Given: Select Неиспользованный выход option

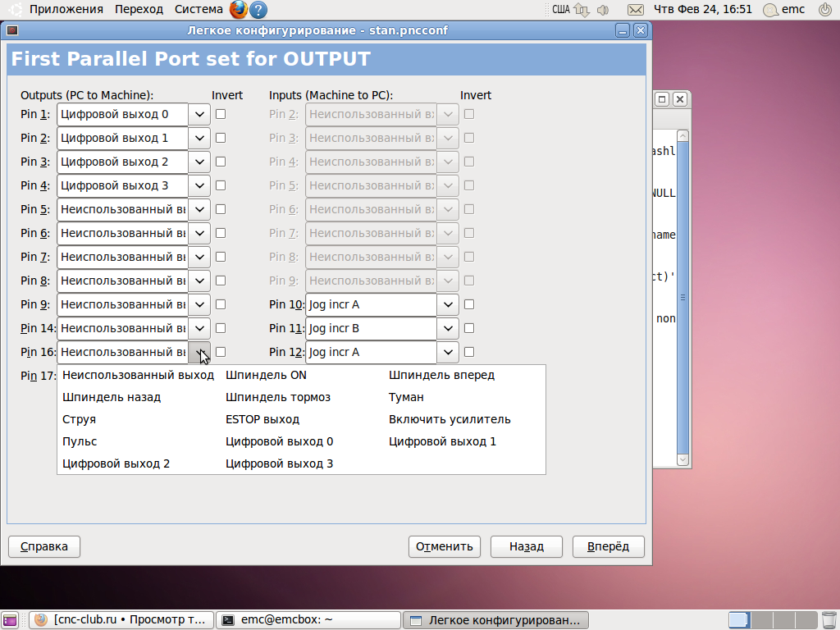Looking at the screenshot, I should (x=138, y=375).
